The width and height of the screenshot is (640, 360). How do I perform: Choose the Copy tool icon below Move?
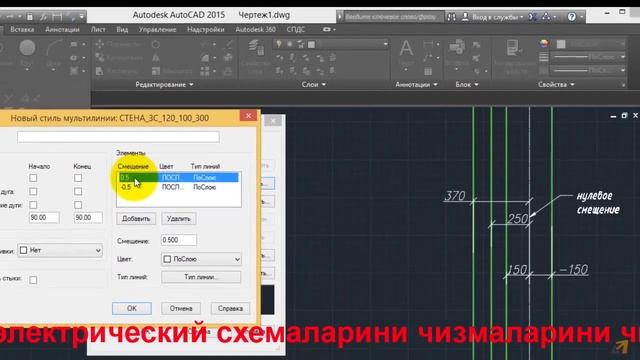pyautogui.click(x=100, y=58)
